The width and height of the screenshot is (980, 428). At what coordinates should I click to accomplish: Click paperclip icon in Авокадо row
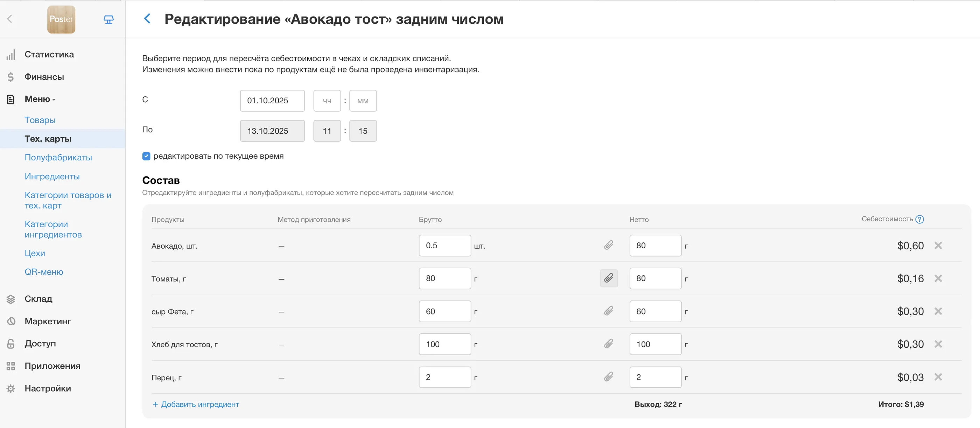[608, 246]
